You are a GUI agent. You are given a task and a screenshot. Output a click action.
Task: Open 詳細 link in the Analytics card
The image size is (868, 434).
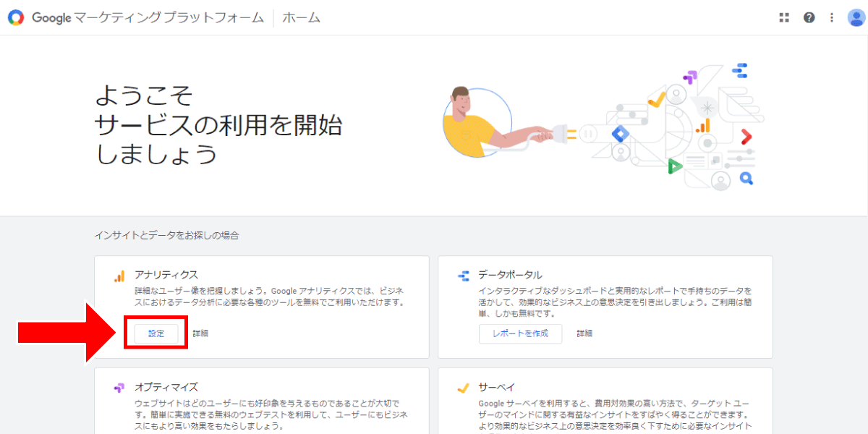point(200,333)
